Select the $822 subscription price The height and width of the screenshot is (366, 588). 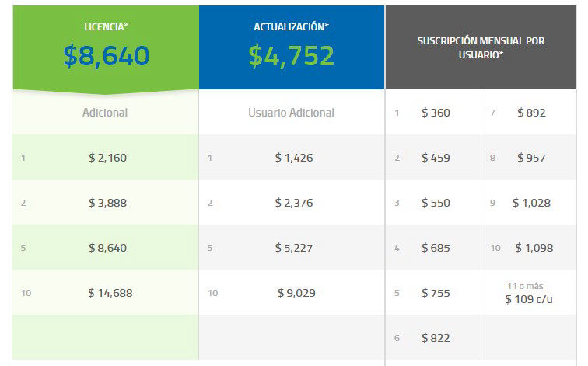(x=436, y=338)
